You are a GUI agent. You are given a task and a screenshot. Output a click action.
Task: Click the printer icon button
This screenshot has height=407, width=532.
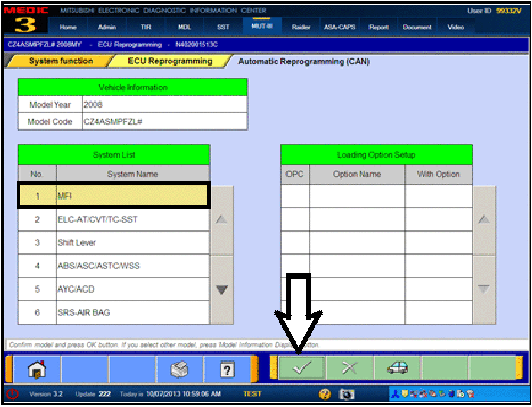tap(179, 369)
